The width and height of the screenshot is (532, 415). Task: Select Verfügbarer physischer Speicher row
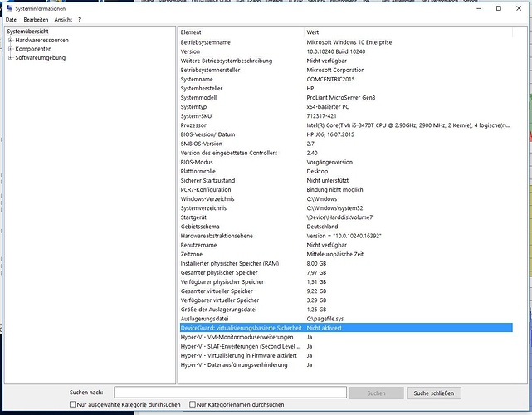(x=346, y=281)
